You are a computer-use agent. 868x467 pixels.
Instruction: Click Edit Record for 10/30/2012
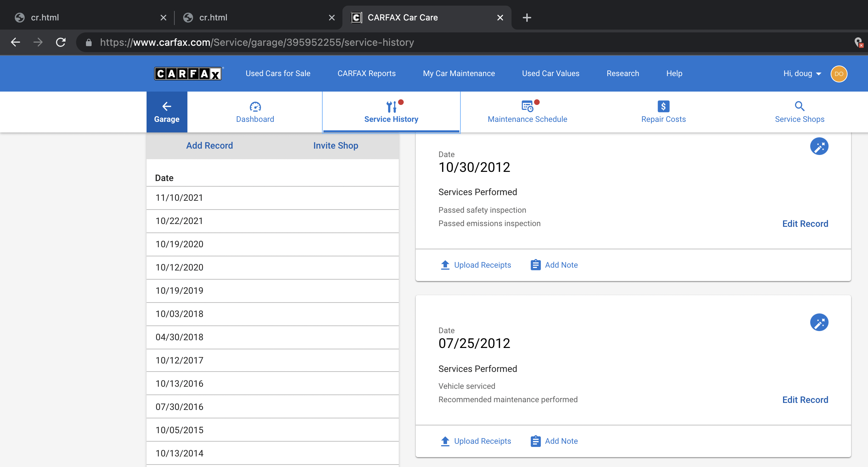(x=805, y=224)
